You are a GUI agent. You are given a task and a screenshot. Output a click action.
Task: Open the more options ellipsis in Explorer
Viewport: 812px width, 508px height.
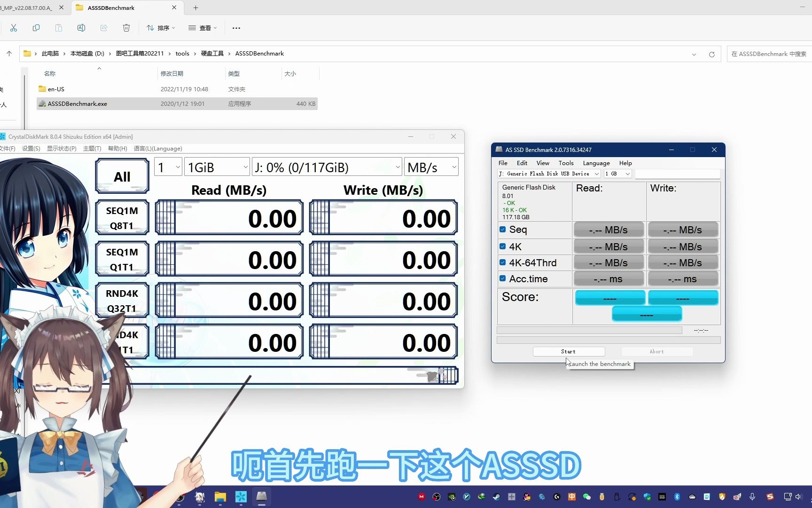pos(236,28)
